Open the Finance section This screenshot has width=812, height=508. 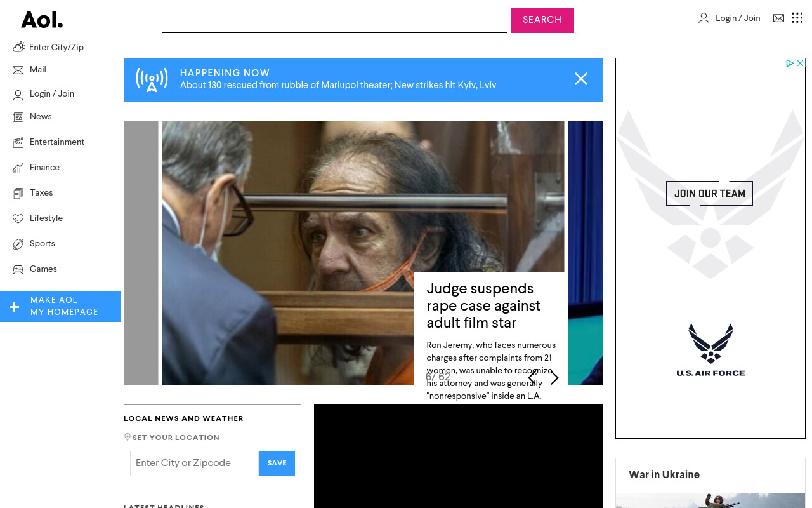[44, 167]
